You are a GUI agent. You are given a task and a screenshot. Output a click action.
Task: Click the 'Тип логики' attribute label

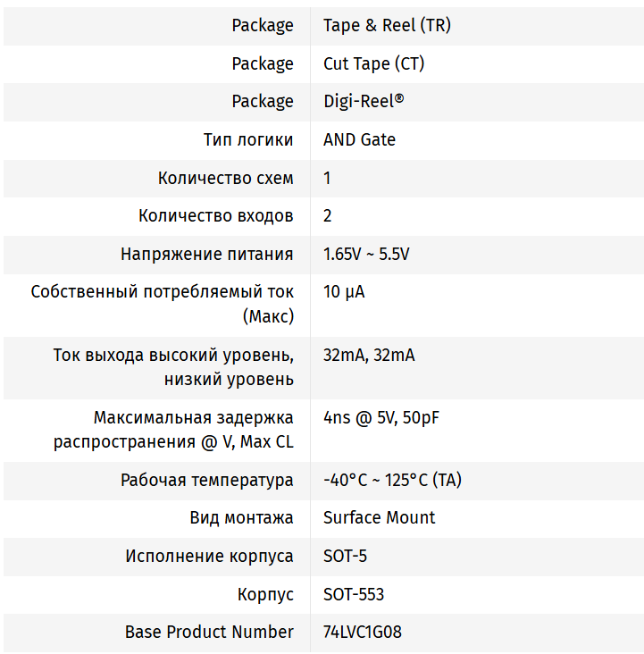(248, 140)
